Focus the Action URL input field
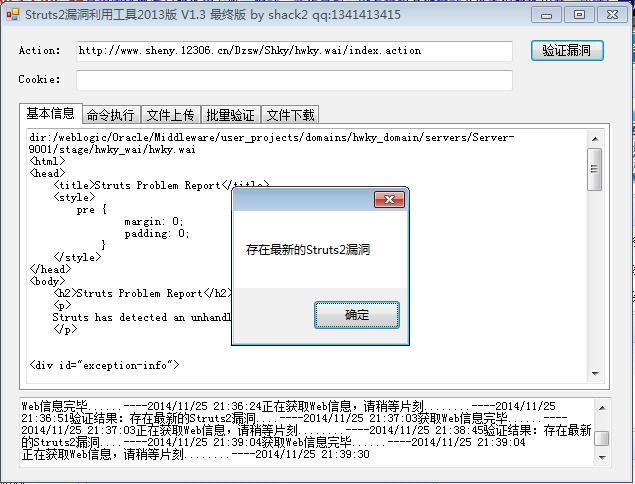This screenshot has height=484, width=635. tap(294, 51)
